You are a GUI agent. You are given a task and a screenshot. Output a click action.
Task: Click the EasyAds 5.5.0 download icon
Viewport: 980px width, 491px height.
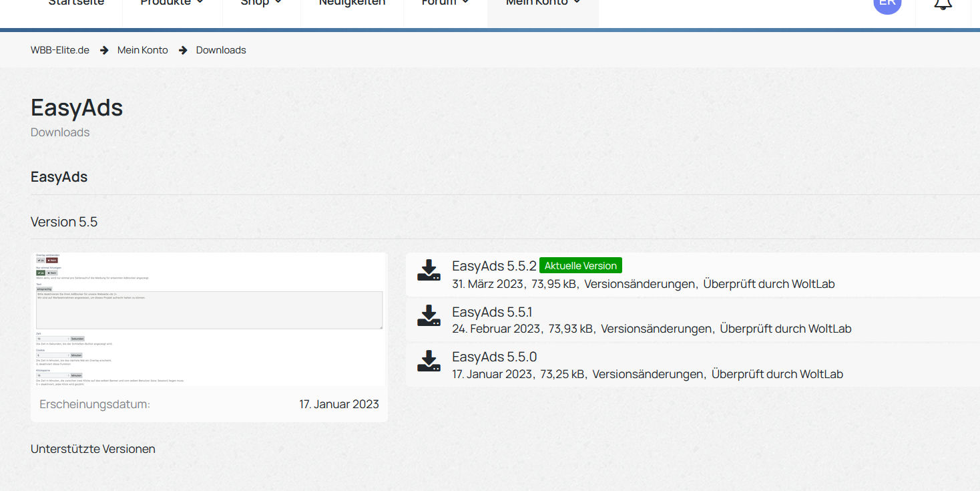tap(429, 361)
